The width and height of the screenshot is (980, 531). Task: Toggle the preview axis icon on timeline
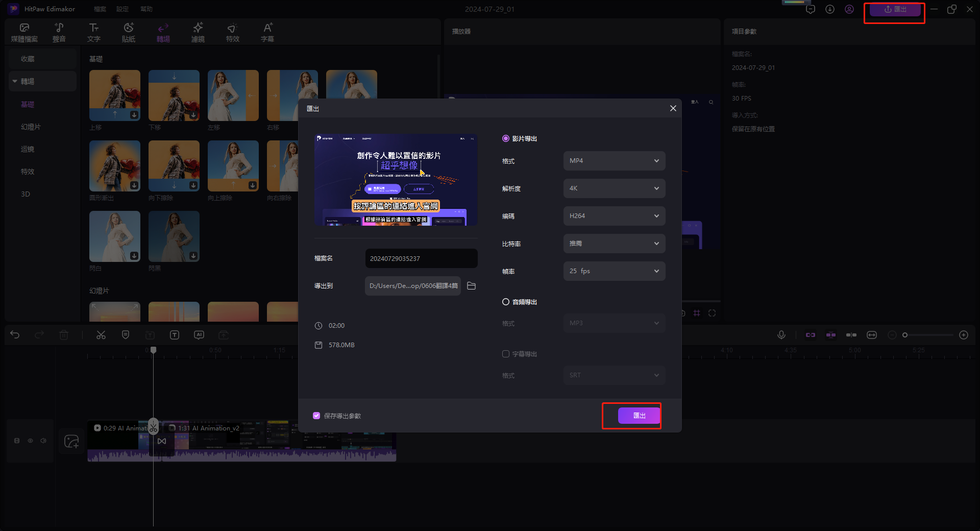851,335
